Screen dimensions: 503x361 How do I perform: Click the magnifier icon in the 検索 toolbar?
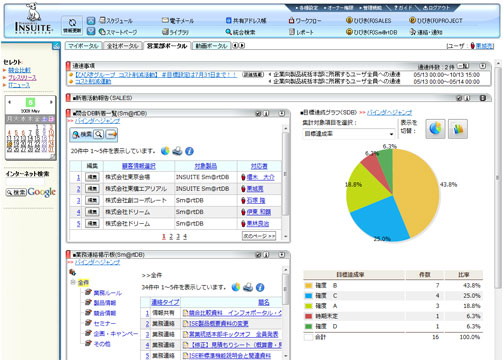tap(99, 134)
